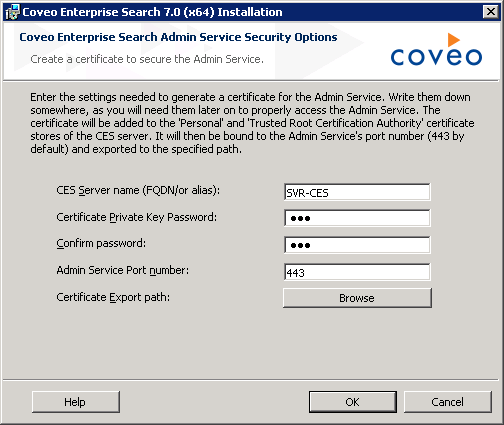This screenshot has width=504, height=425.
Task: Click the window title "Coveo Enterprise Search 7.0 (x64) Installation"
Action: [152, 12]
